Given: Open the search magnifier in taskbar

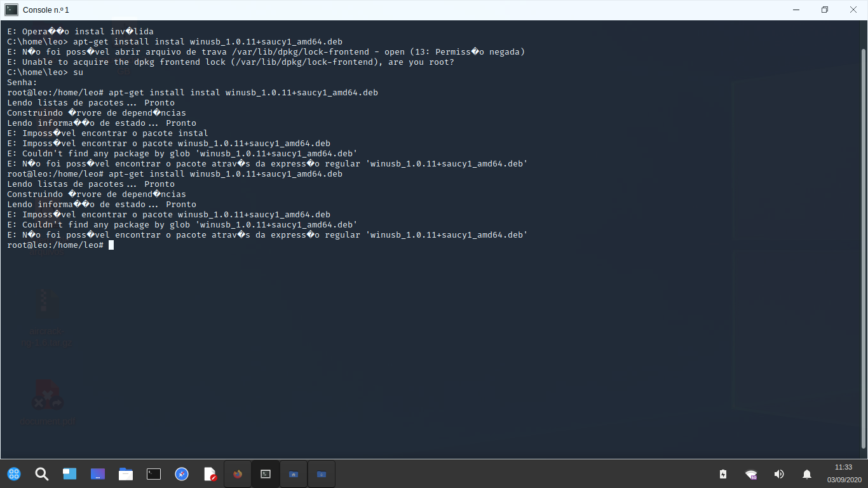Looking at the screenshot, I should [42, 474].
